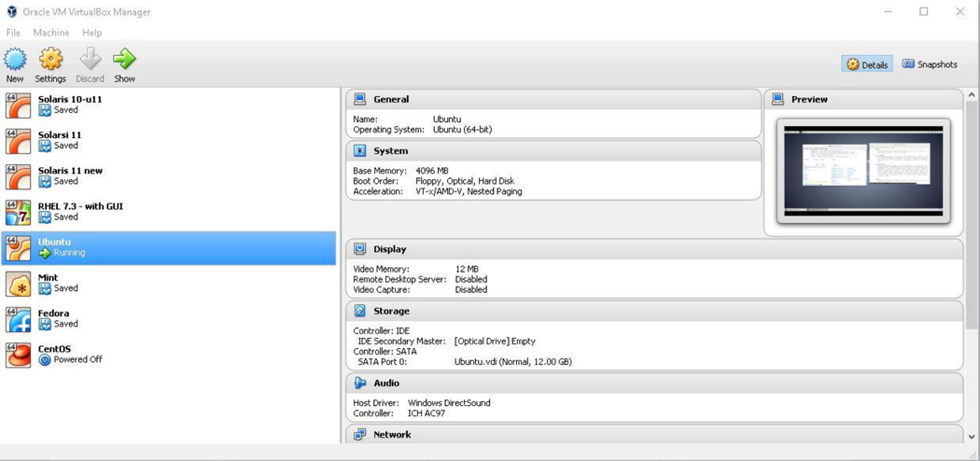Click the Network section icon
This screenshot has width=980, height=461.
tap(359, 434)
